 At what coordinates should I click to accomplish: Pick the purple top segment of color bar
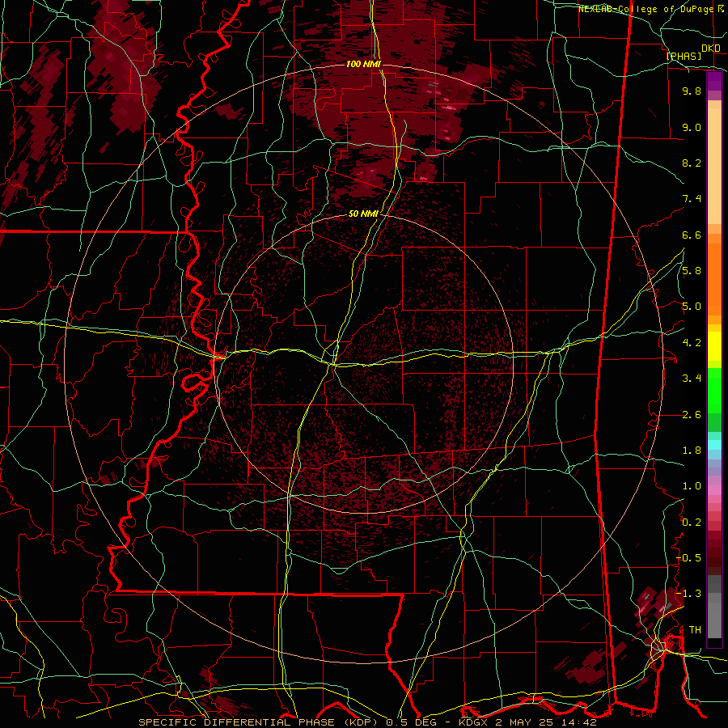coord(714,81)
